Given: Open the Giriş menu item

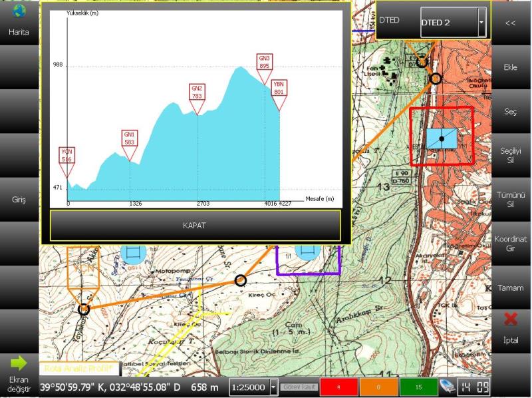Looking at the screenshot, I should pos(19,200).
